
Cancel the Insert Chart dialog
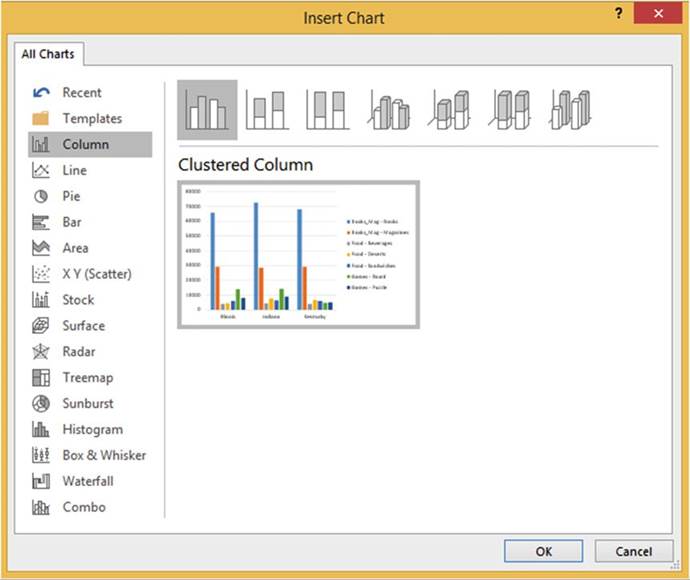click(633, 551)
